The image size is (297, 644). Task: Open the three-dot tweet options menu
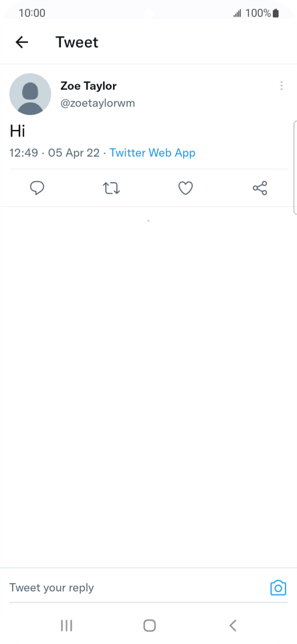282,86
